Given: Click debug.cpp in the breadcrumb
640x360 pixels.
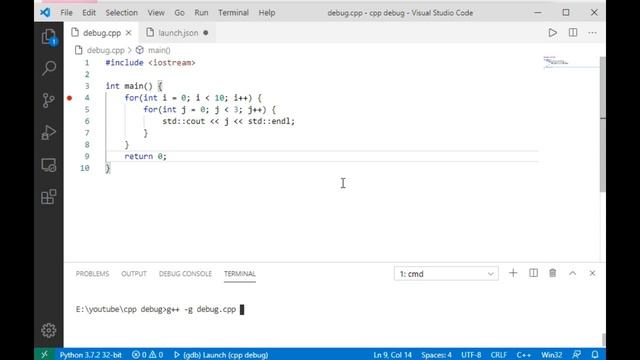Looking at the screenshot, I should (x=105, y=50).
